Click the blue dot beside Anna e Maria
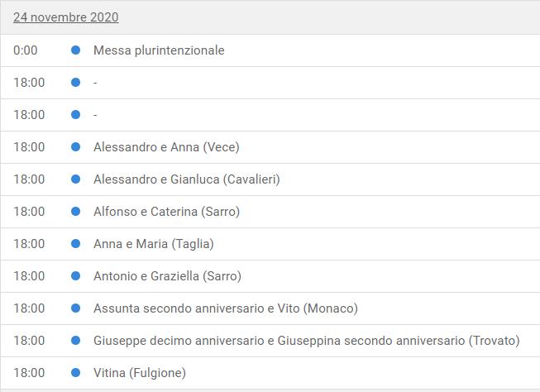This screenshot has height=392, width=540. coord(76,244)
